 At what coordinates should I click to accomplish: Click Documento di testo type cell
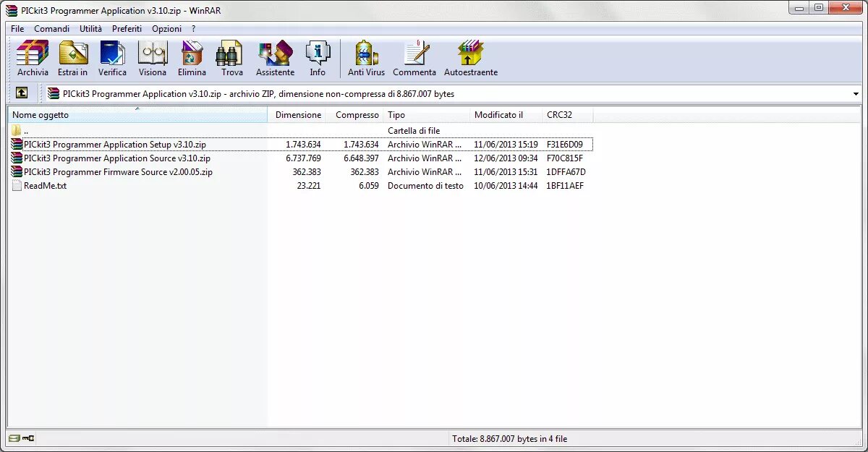[425, 186]
